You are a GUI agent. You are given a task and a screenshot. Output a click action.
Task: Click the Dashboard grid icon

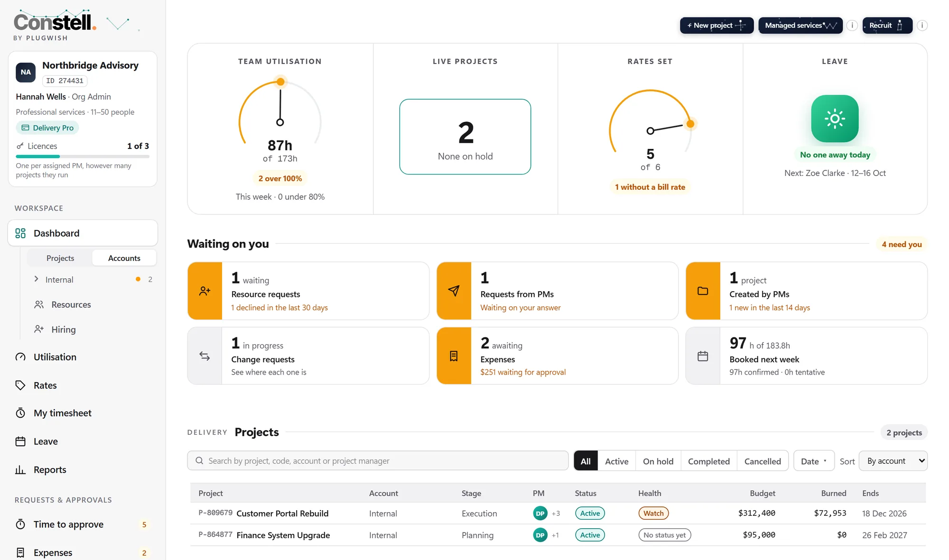[x=20, y=233]
